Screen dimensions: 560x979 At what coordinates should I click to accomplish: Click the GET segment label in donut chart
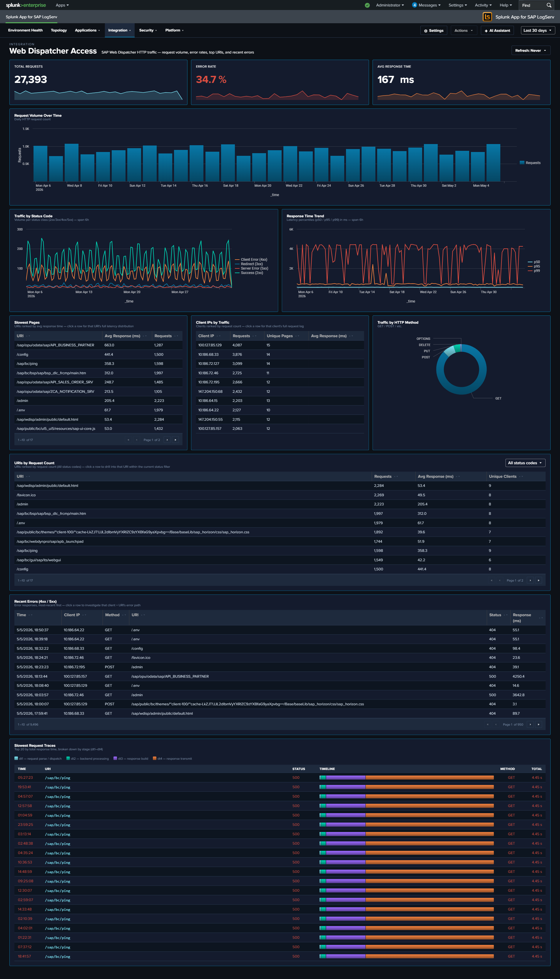tap(498, 398)
